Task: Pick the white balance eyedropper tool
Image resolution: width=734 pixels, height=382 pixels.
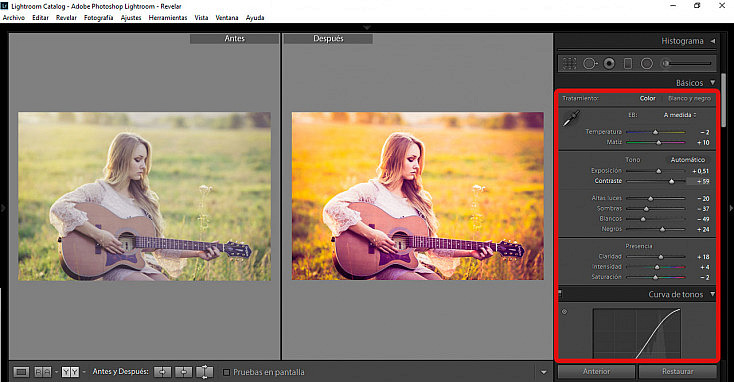Action: 571,118
